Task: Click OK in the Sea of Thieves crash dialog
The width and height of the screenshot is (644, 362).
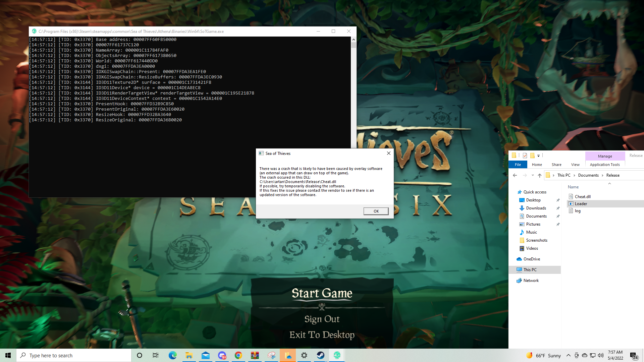Action: click(x=376, y=211)
